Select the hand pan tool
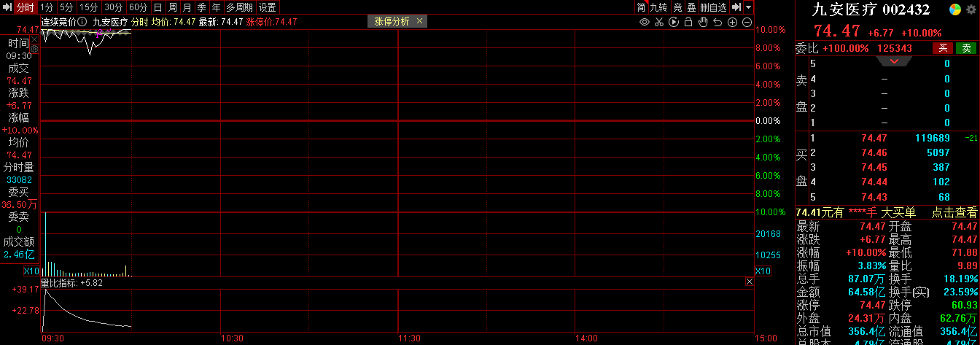The image size is (980, 345). (x=703, y=22)
